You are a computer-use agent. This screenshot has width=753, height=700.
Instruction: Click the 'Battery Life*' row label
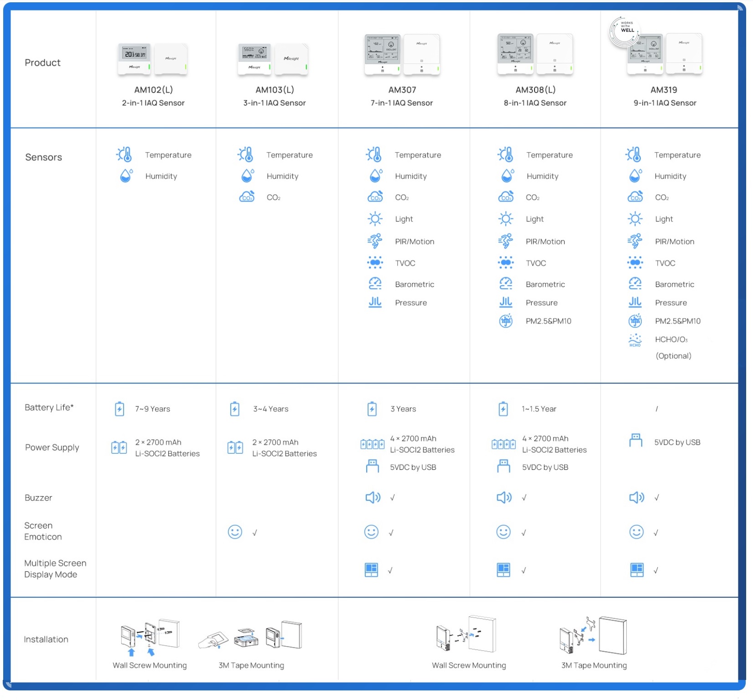click(x=49, y=407)
